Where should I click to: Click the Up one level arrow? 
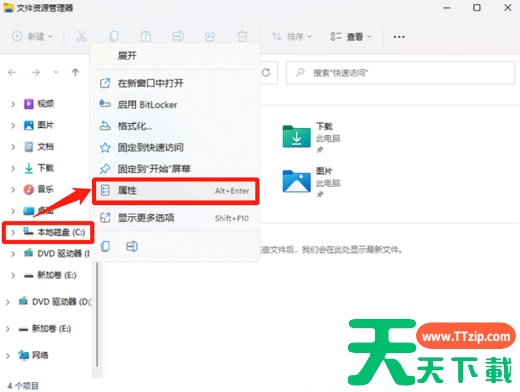tap(76, 72)
